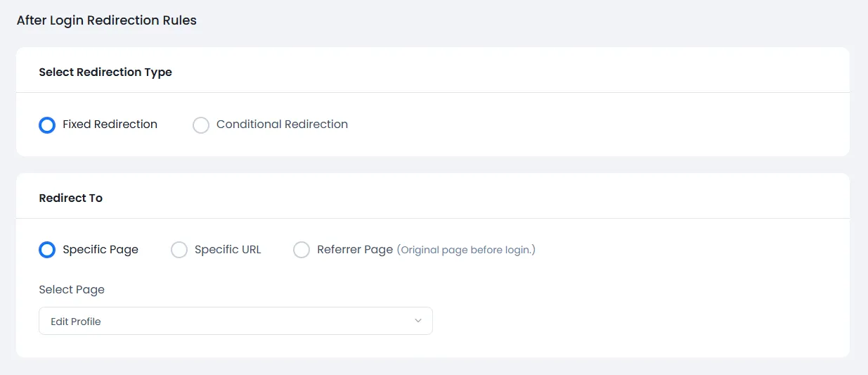868x375 pixels.
Task: Enable the Referrer Page radio option
Action: click(x=302, y=250)
